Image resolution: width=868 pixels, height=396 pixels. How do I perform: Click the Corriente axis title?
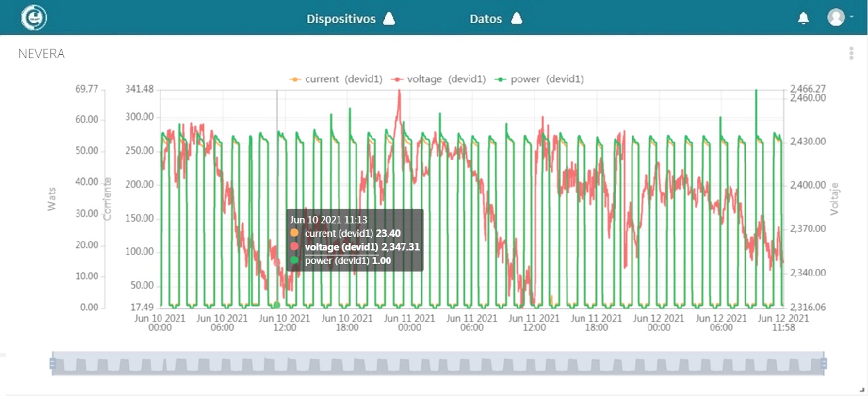[107, 200]
